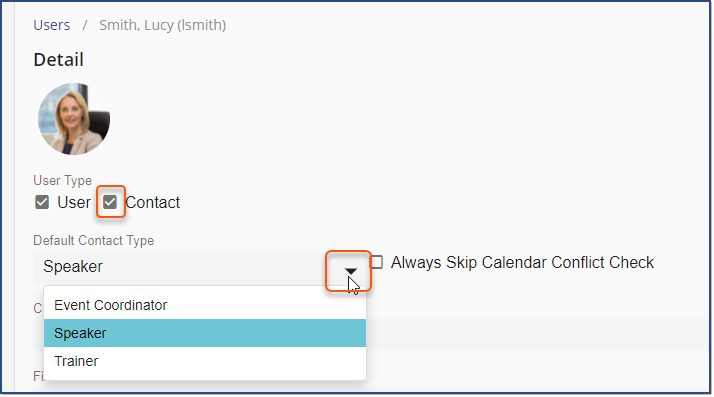Screen dimensions: 714x397
Task: Collapse Default Contact Type dropdown arrow
Action: [x=351, y=271]
